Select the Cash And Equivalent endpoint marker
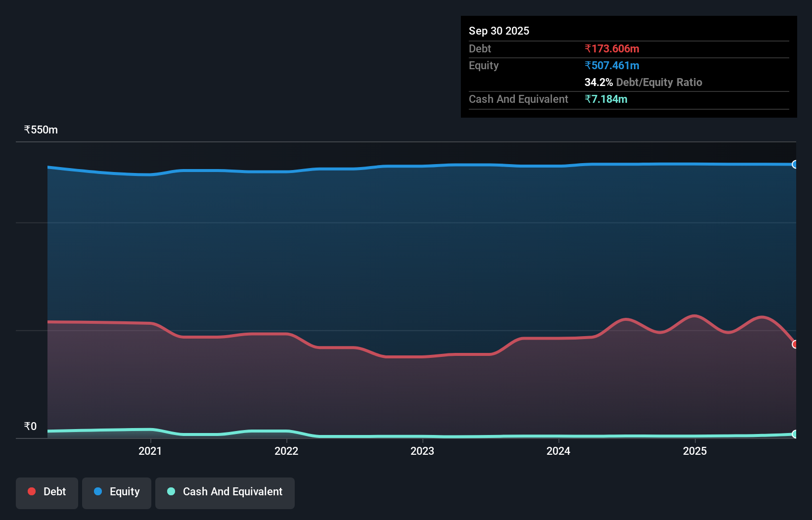Viewport: 812px width, 520px height. (795, 434)
